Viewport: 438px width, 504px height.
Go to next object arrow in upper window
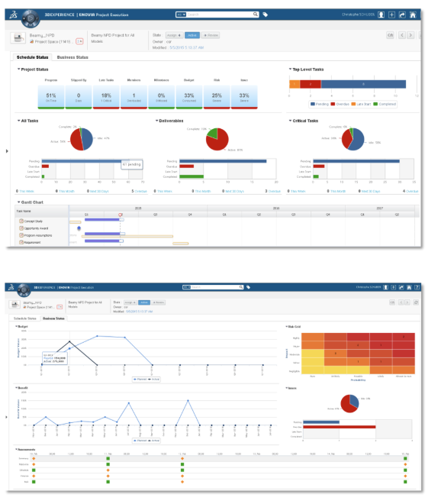pyautogui.click(x=411, y=35)
